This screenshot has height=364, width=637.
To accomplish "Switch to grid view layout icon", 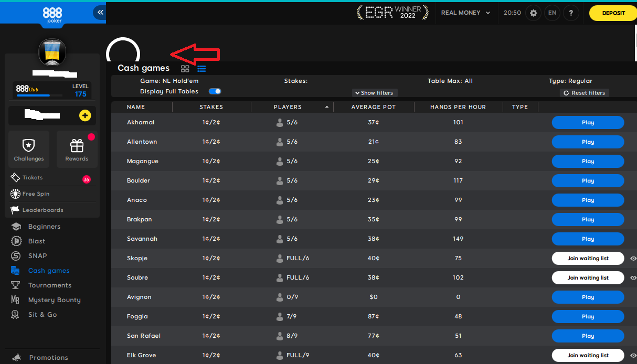I will tap(185, 68).
